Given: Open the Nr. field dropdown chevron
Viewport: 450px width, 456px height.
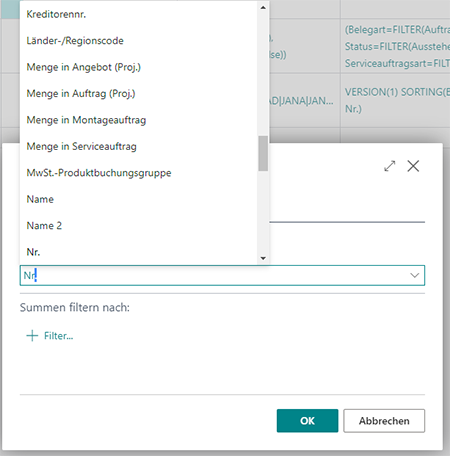Looking at the screenshot, I should [x=414, y=275].
